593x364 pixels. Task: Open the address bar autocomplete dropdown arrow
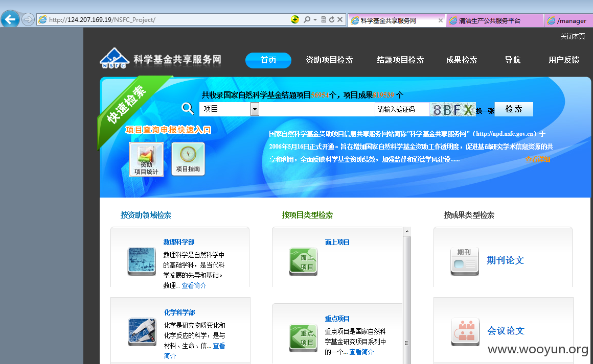point(315,19)
